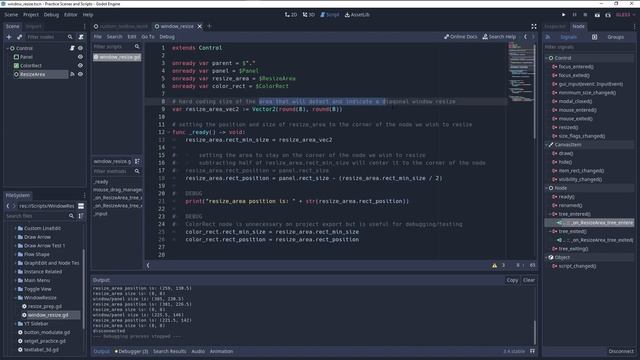Switch to 3D workspace

point(309,15)
